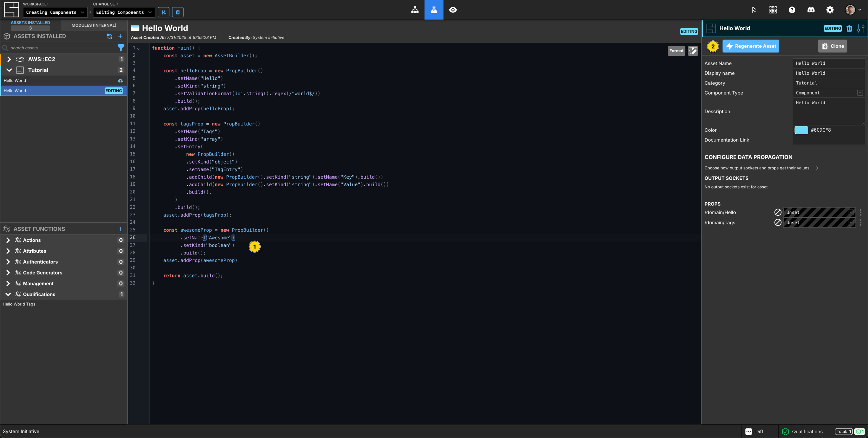Click the Qualifications checkmark status icon
The height and width of the screenshot is (438, 868).
pos(785,431)
